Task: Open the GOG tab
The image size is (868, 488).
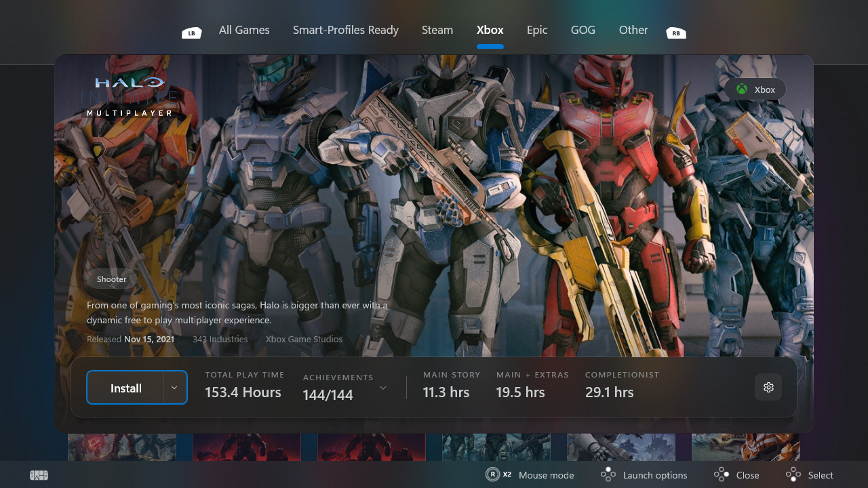Action: pos(583,30)
